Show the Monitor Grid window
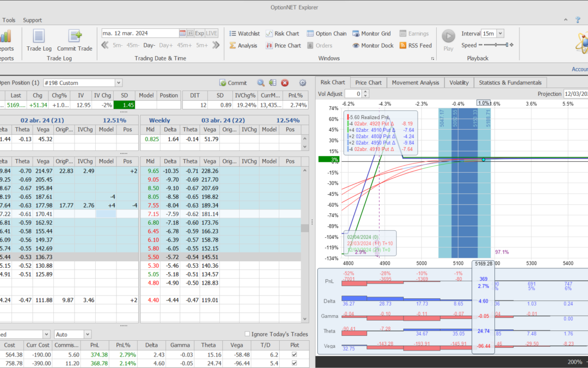 coord(372,33)
